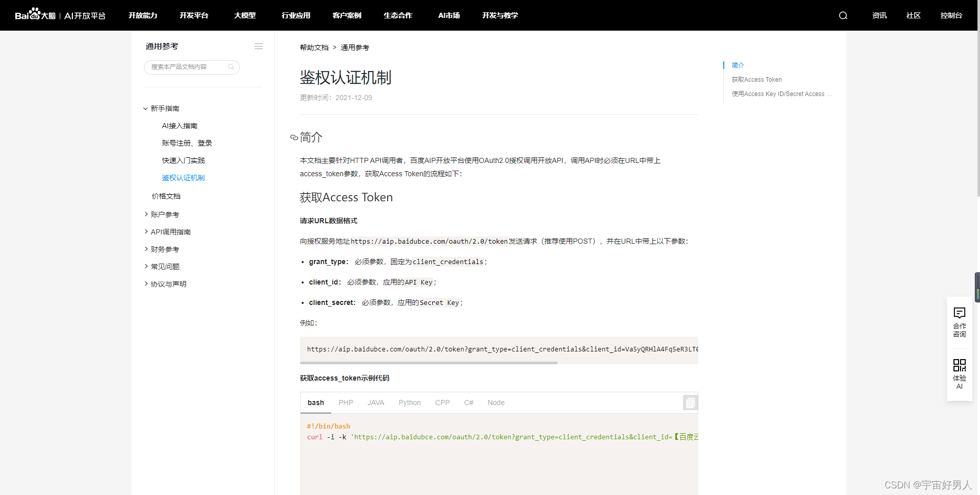Click the 更新时间: 2021-12-09 text
This screenshot has height=495, width=980.
[x=336, y=98]
